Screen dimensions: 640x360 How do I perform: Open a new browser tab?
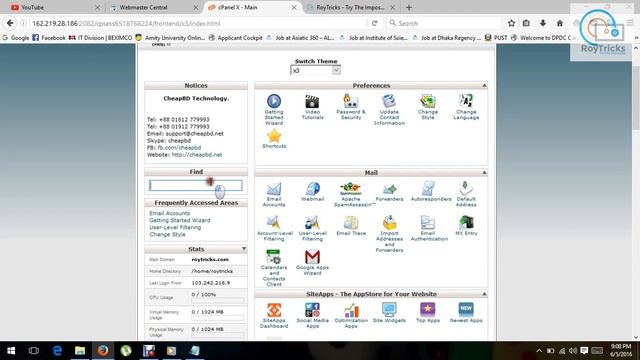tap(409, 7)
